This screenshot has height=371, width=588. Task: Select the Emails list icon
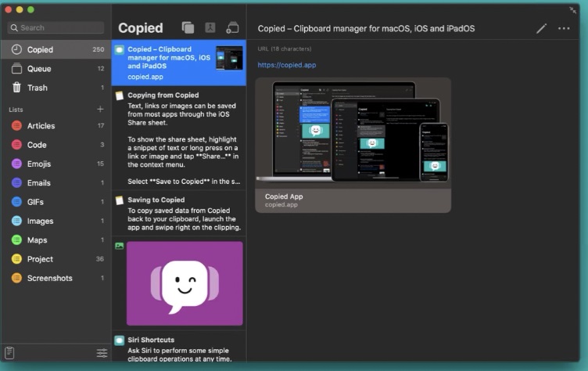pyautogui.click(x=16, y=183)
